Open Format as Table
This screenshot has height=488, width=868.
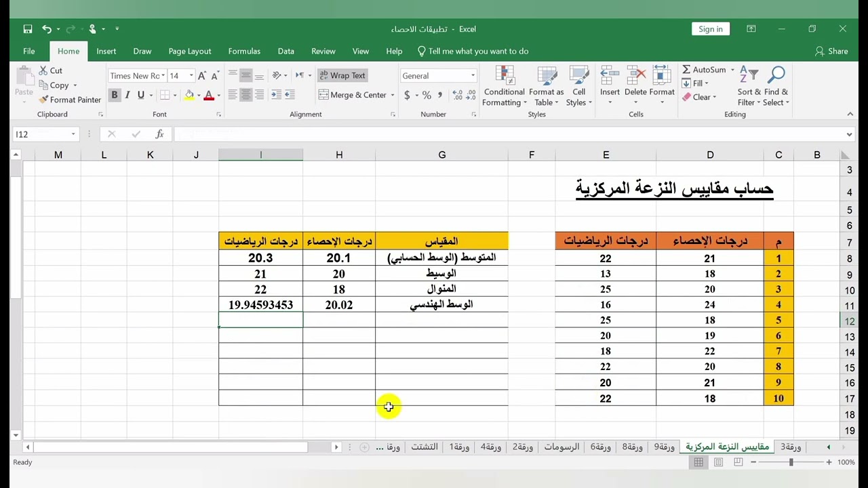(x=546, y=87)
